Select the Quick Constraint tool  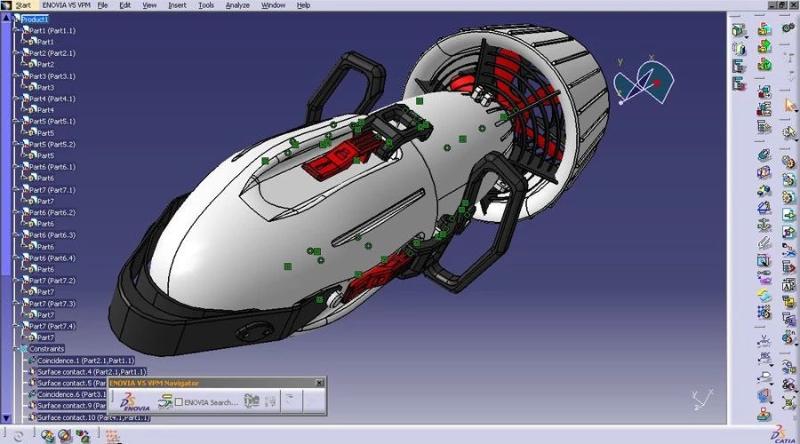coord(764,261)
